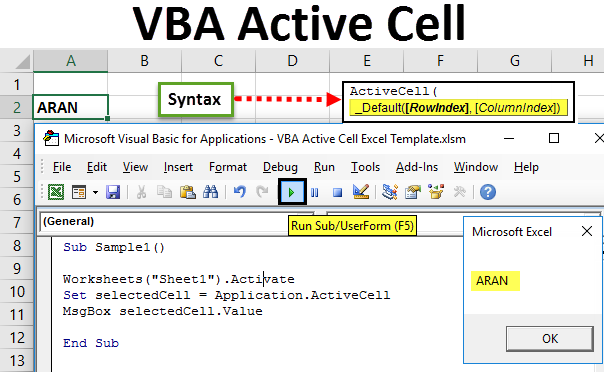Viewport: 604px width, 372px height.
Task: Open the Run menu
Action: [x=324, y=167]
